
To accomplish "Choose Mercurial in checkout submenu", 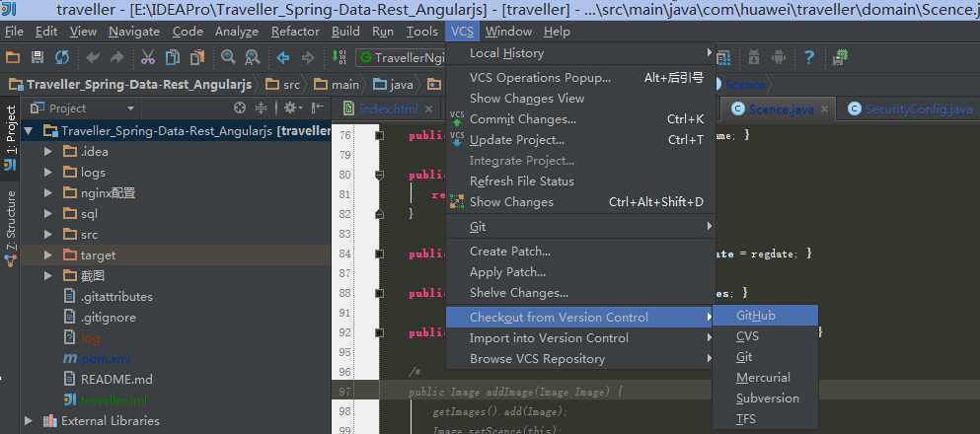I will pyautogui.click(x=766, y=377).
